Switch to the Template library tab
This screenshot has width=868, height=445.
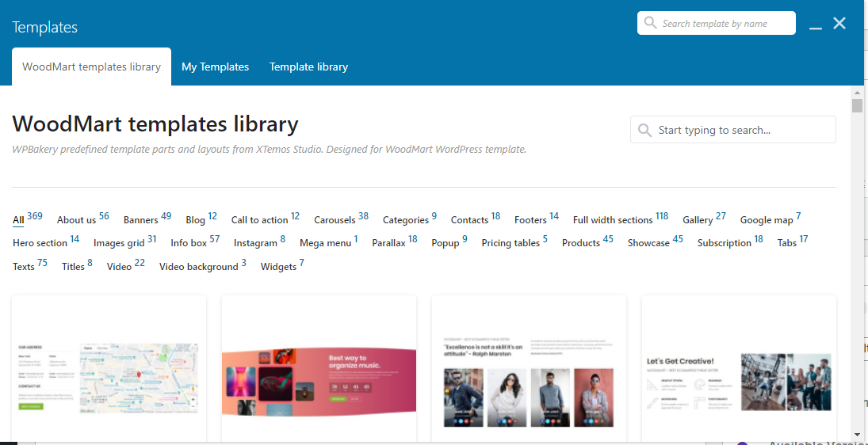click(x=309, y=67)
